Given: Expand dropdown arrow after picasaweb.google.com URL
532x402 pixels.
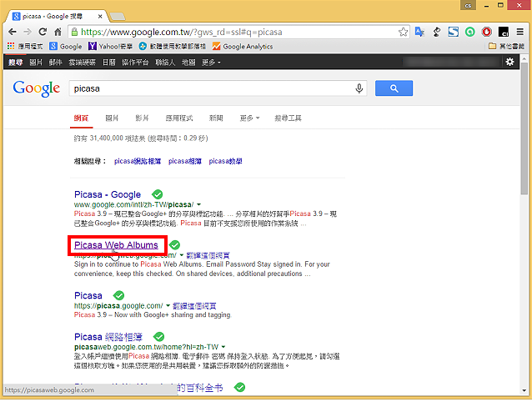Looking at the screenshot, I should (x=182, y=255).
